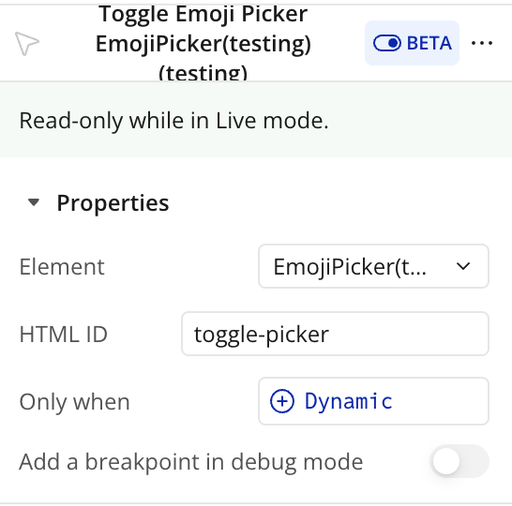The width and height of the screenshot is (512, 506).
Task: Click the HTML ID property label
Action: 63,334
